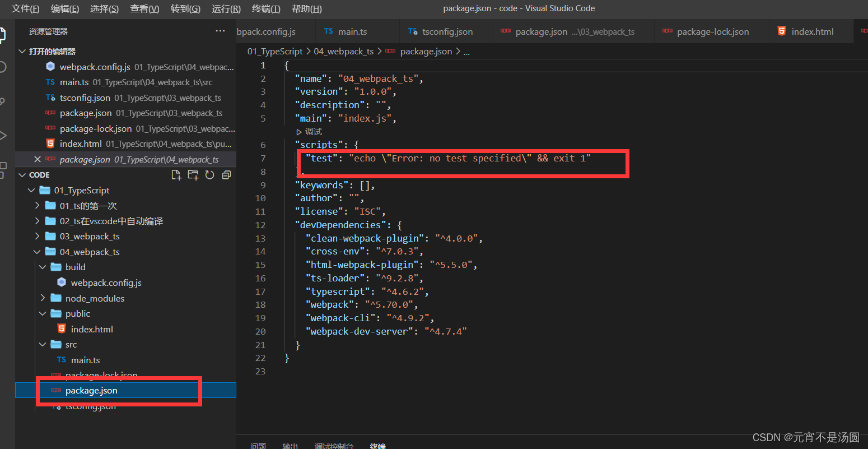Image resolution: width=868 pixels, height=449 pixels.
Task: Expand the node_modules folder
Action: click(43, 298)
